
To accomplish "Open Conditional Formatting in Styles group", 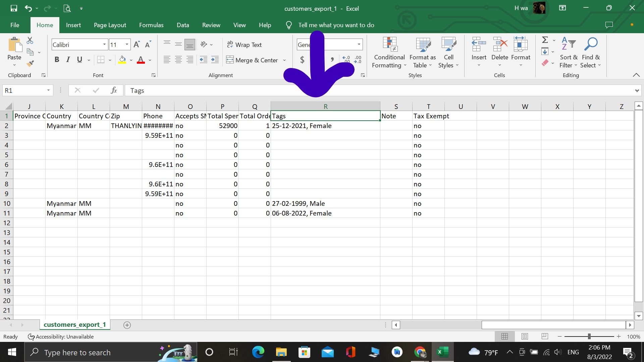I will tap(389, 52).
